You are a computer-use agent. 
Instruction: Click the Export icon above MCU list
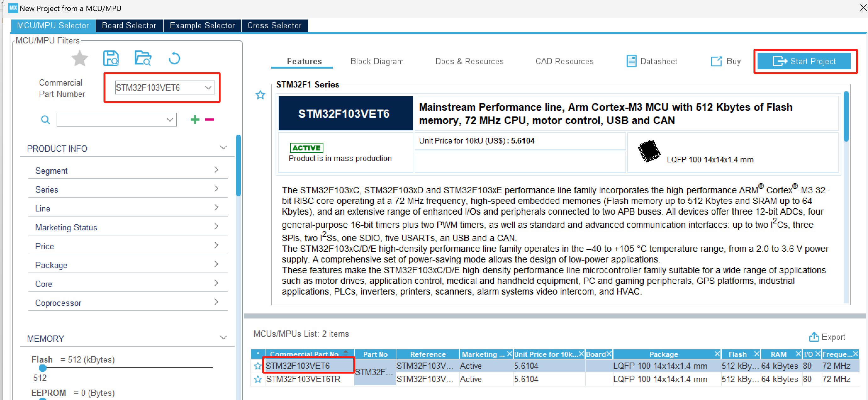pos(814,337)
